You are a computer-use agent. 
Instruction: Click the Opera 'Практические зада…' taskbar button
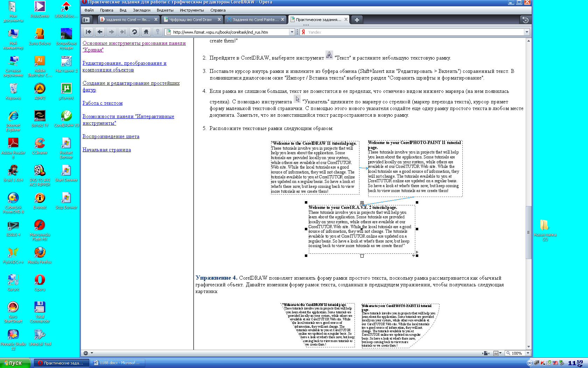[x=61, y=363]
